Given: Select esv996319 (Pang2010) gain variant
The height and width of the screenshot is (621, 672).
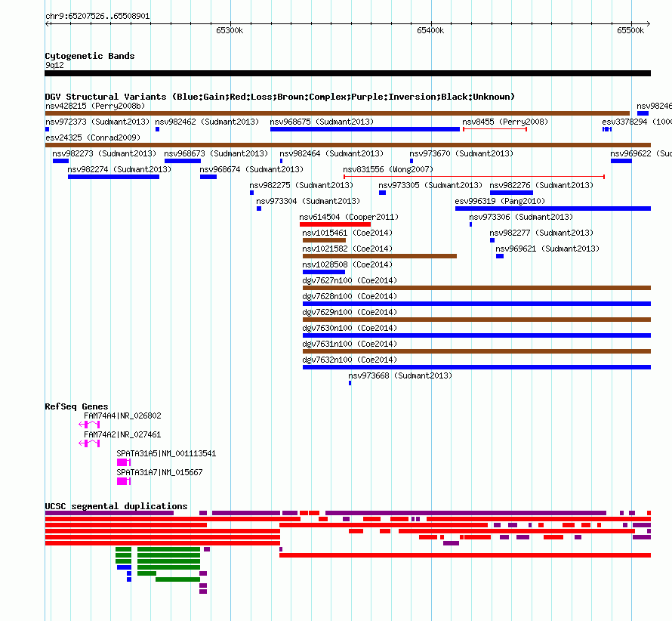Looking at the screenshot, I should pos(553,209).
